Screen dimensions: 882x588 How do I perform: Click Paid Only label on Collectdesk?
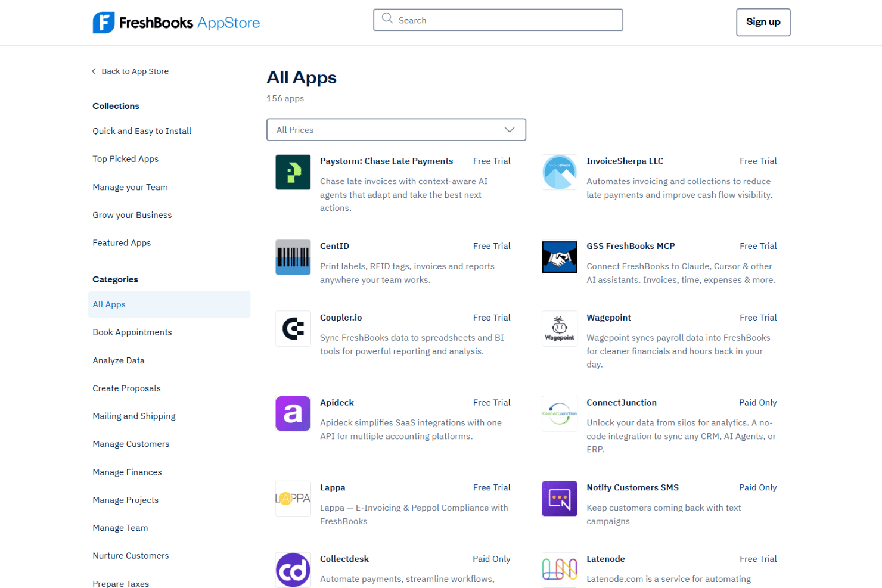click(492, 559)
